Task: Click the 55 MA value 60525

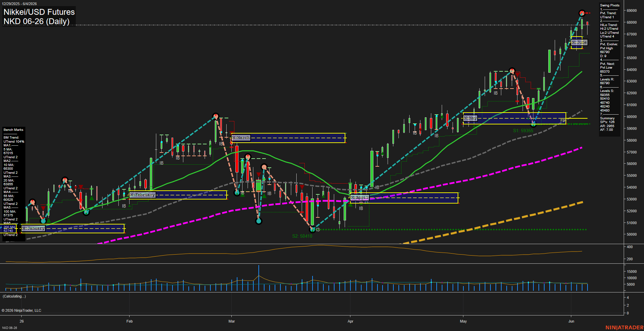Action: point(8,200)
